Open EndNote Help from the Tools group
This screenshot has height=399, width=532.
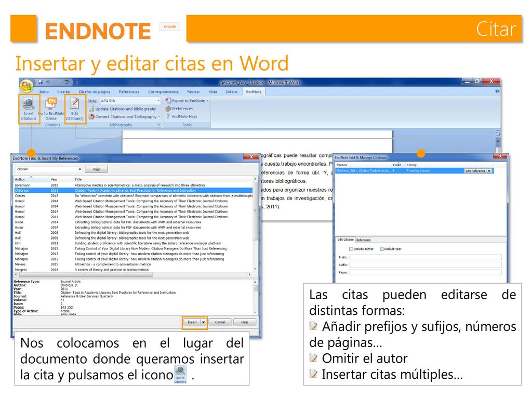(x=181, y=116)
